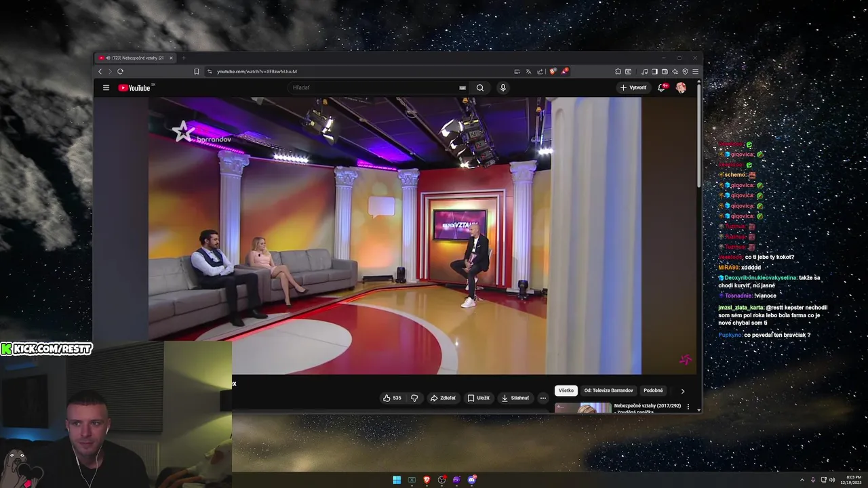Open a new browser tab with plus
The width and height of the screenshot is (868, 488).
point(183,58)
